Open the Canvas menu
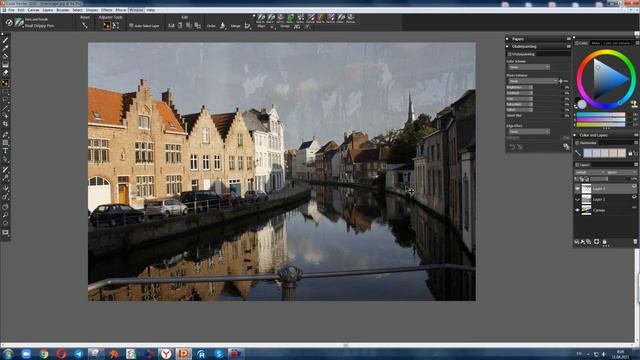Image resolution: width=640 pixels, height=360 pixels. [33, 10]
